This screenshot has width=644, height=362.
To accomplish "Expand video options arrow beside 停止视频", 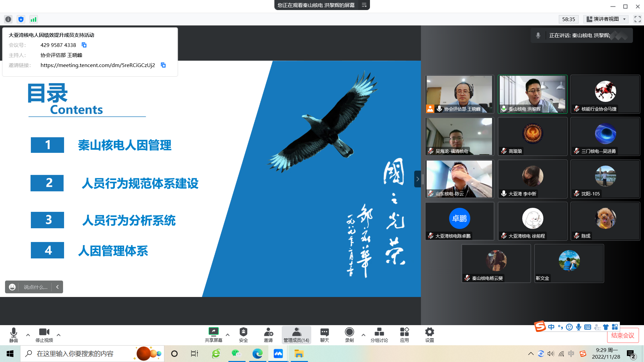I will [x=58, y=335].
